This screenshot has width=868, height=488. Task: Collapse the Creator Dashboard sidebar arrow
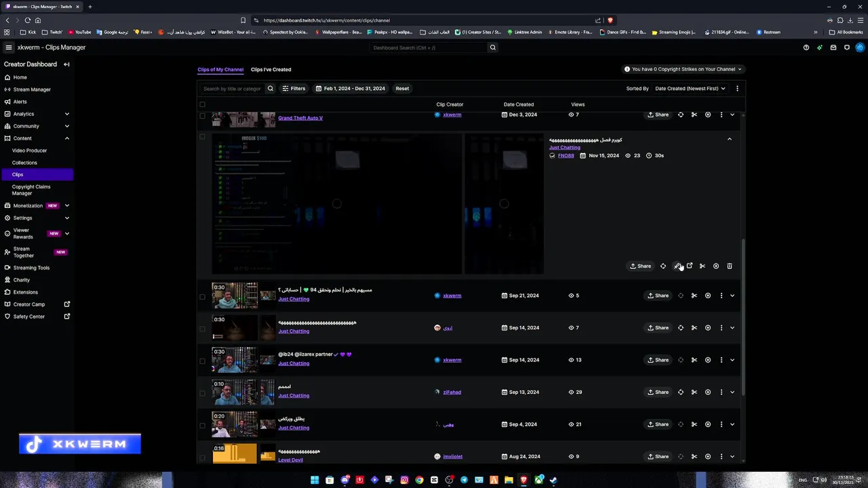coord(66,64)
